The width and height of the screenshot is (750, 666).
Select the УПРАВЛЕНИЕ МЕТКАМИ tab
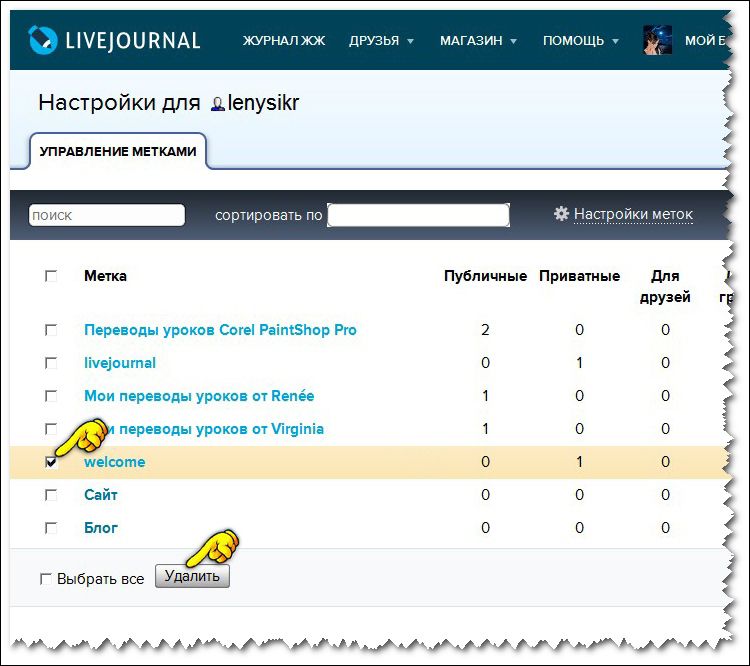tap(118, 151)
